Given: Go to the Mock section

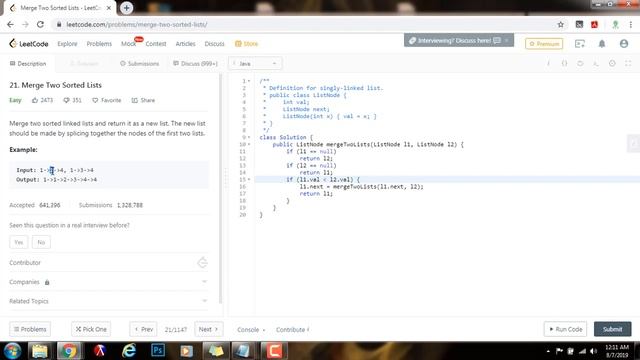Looking at the screenshot, I should (129, 44).
